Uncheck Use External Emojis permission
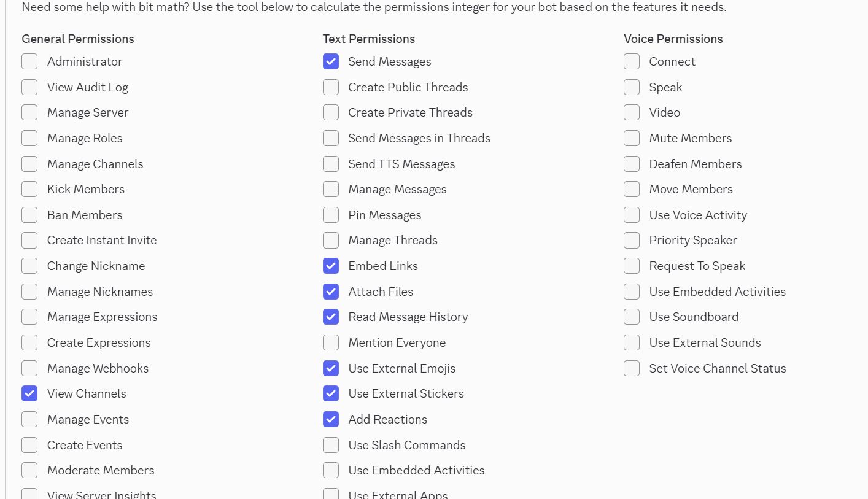The width and height of the screenshot is (868, 499). [x=331, y=368]
